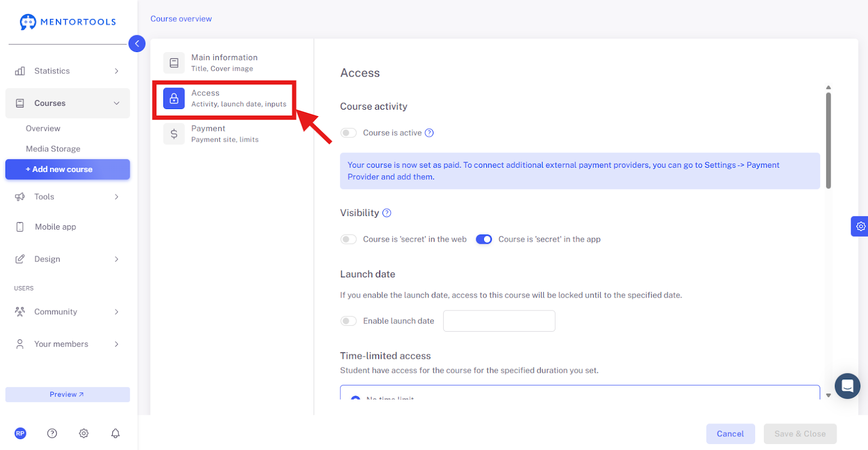Screen dimensions: 868x450
Task: Click the Statistics menu label
Action: (52, 71)
